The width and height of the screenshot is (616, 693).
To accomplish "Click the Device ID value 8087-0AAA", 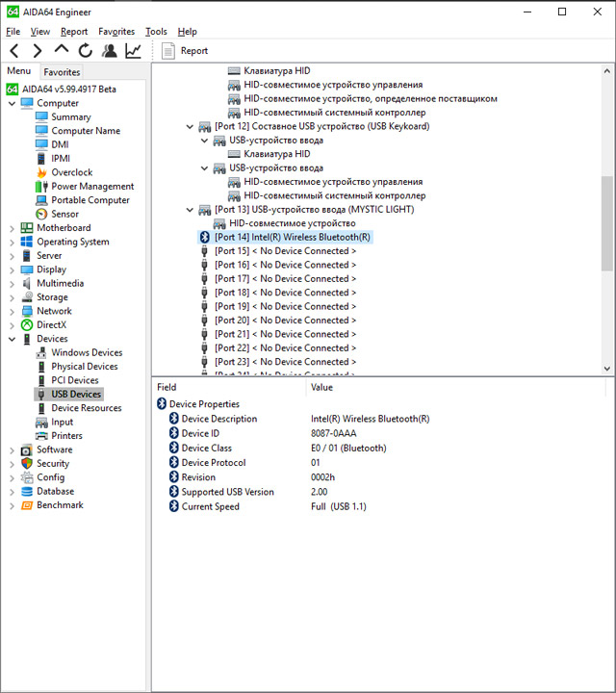I will tap(334, 433).
